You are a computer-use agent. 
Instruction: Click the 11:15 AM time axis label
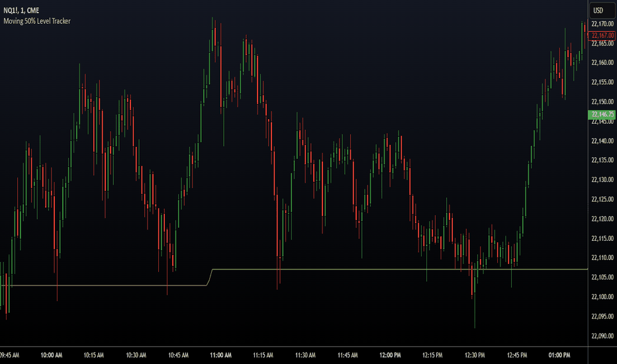pyautogui.click(x=263, y=355)
